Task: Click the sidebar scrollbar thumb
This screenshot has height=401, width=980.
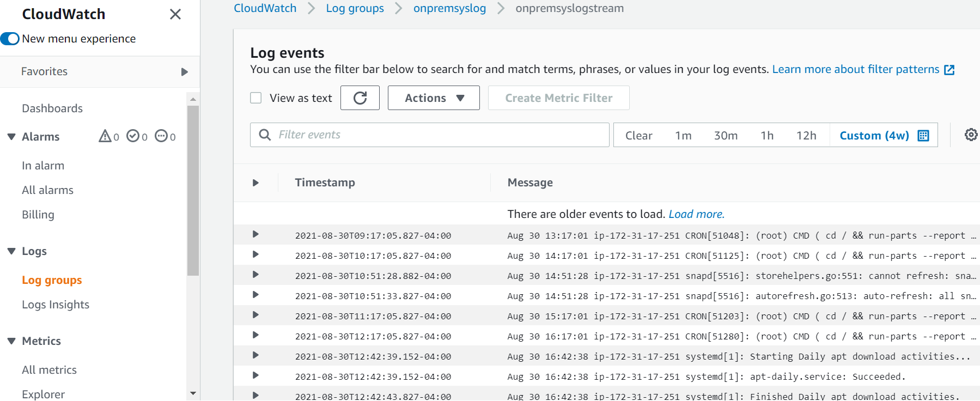Action: [193, 191]
